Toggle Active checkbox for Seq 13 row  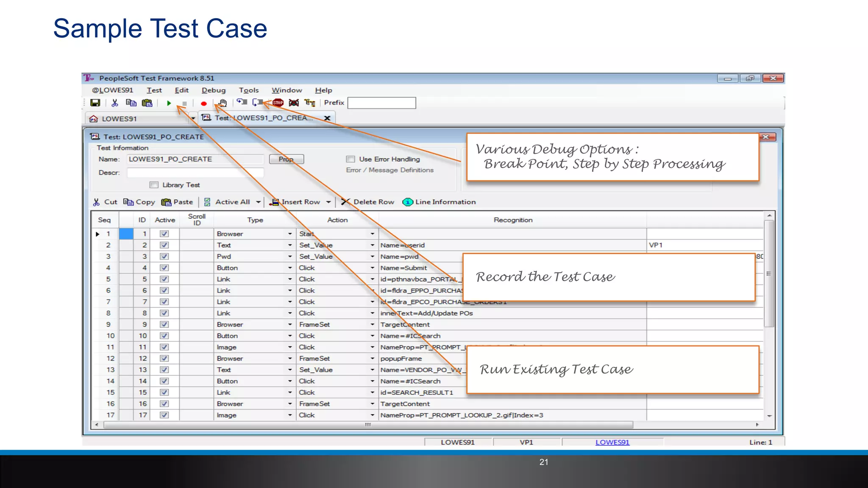(164, 370)
